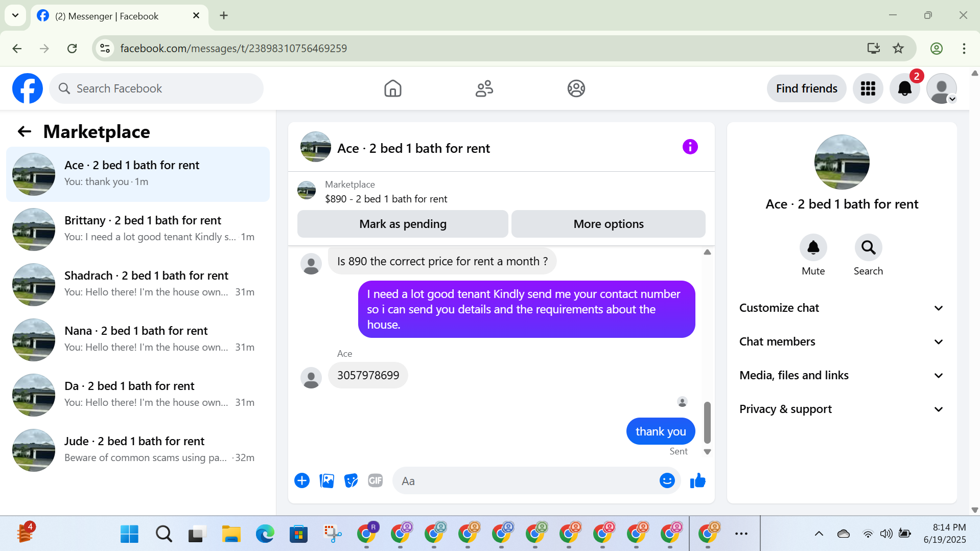This screenshot has height=551, width=980.
Task: Open more actions plus icon
Action: [302, 480]
